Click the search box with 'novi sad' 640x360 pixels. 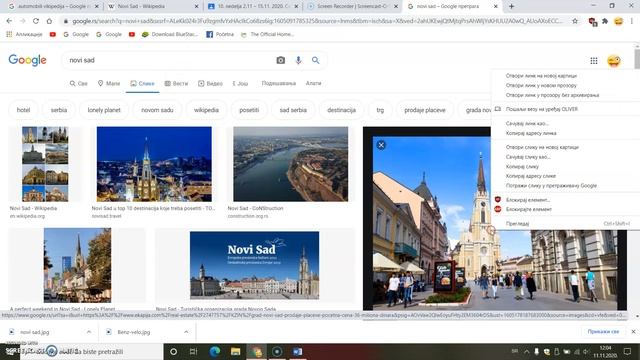tap(167, 60)
